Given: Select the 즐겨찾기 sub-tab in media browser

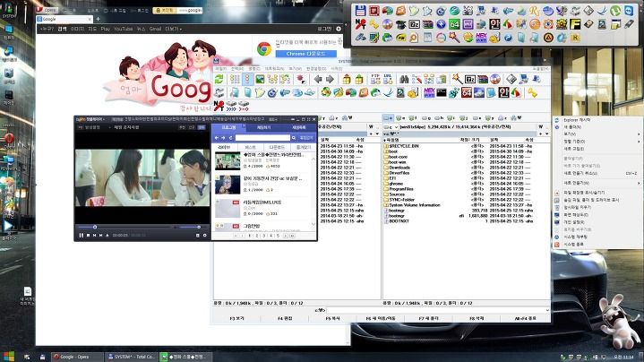Looking at the screenshot, I should pyautogui.click(x=303, y=147).
